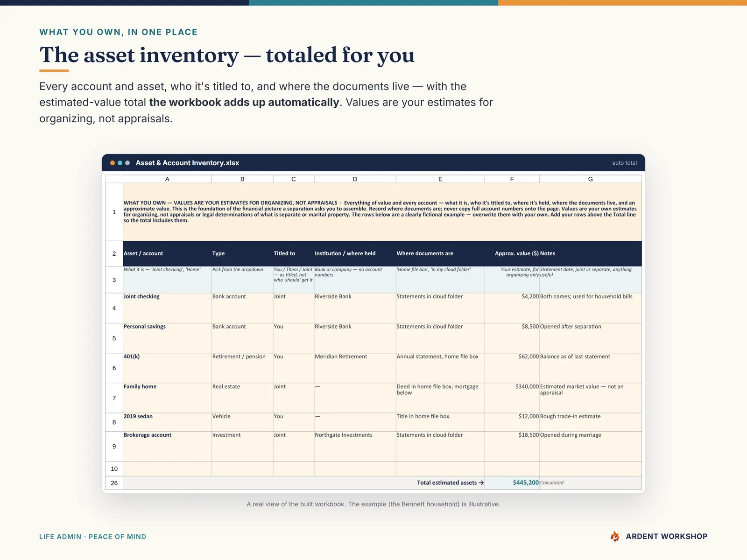Click the 'Calculated' note cell
The image size is (747, 560).
pyautogui.click(x=591, y=483)
